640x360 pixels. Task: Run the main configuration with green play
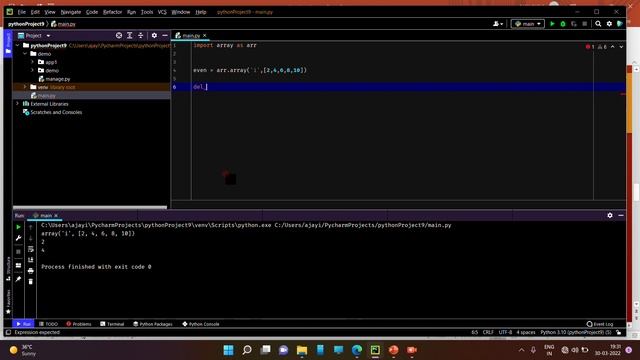552,24
